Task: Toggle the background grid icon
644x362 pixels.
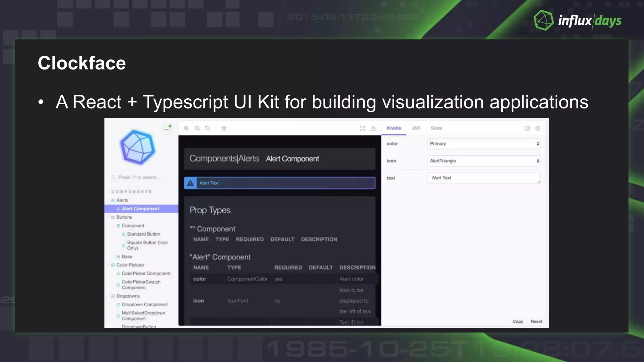Action: pos(224,128)
